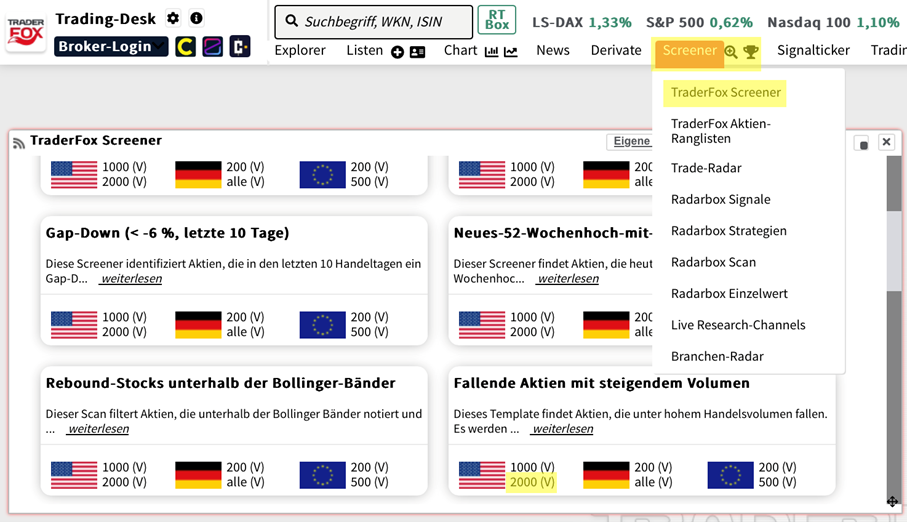
Task: Select TraderFox Aktien-Ranglisten menu entry
Action: pos(721,131)
